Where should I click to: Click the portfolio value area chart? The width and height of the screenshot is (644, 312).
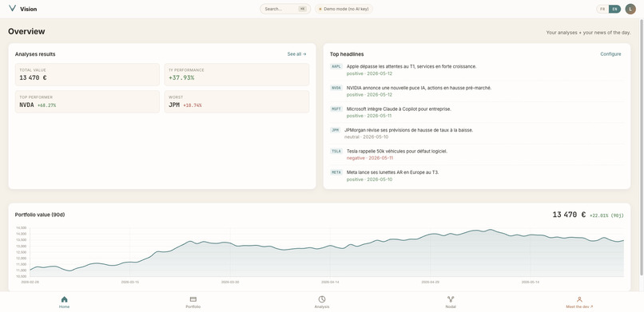327,252
